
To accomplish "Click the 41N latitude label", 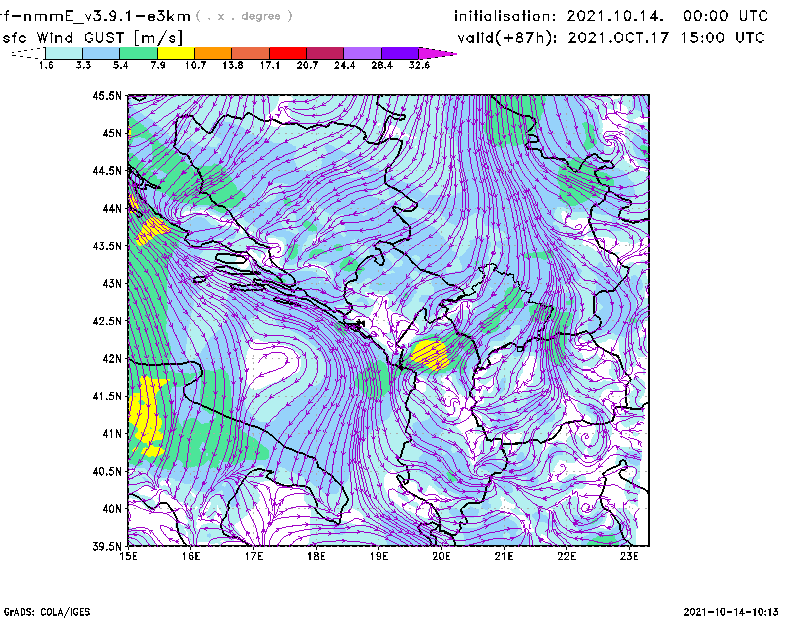I will pos(112,434).
